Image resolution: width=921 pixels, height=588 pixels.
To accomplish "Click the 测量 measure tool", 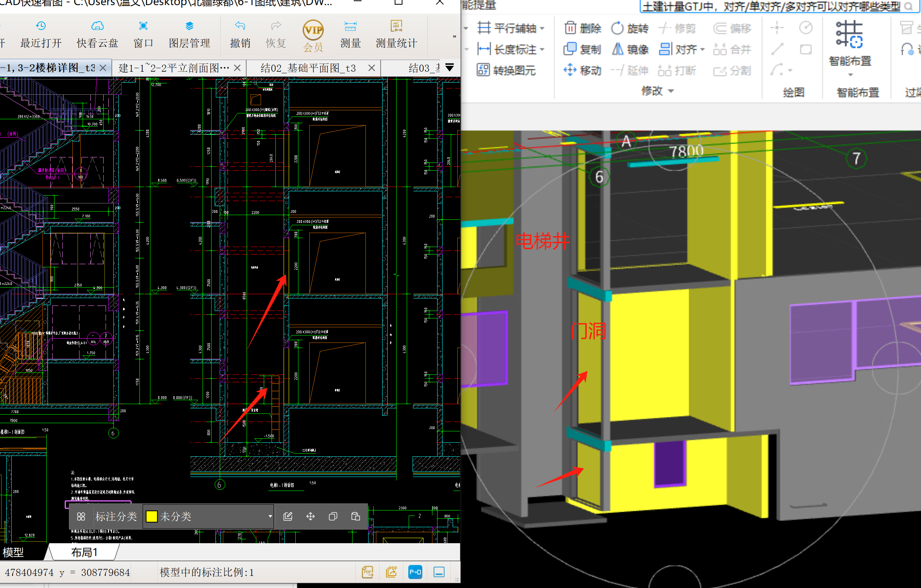I will (x=350, y=26).
